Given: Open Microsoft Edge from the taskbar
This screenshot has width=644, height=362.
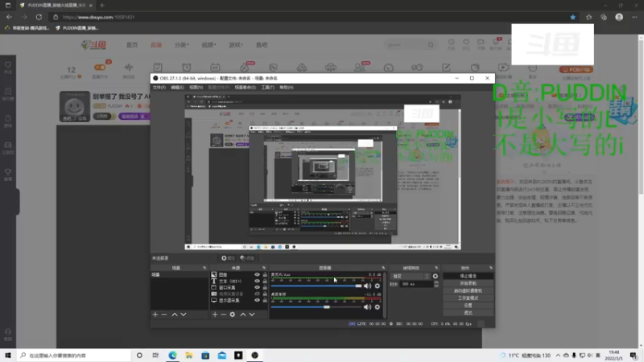Looking at the screenshot, I should [x=172, y=356].
